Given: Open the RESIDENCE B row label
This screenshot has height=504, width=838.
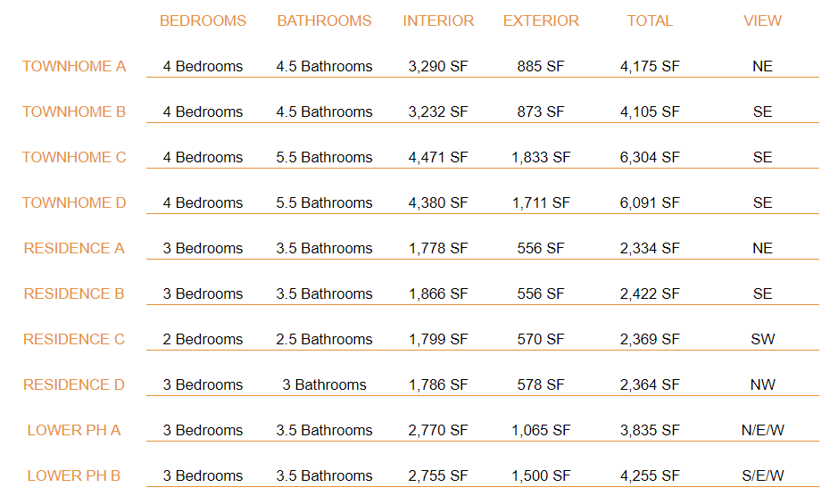Looking at the screenshot, I should [74, 293].
